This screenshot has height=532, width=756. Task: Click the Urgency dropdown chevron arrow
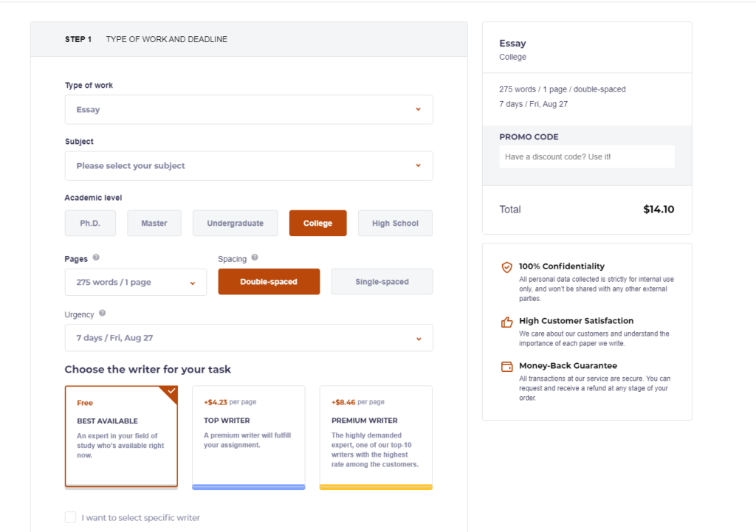[x=419, y=339]
